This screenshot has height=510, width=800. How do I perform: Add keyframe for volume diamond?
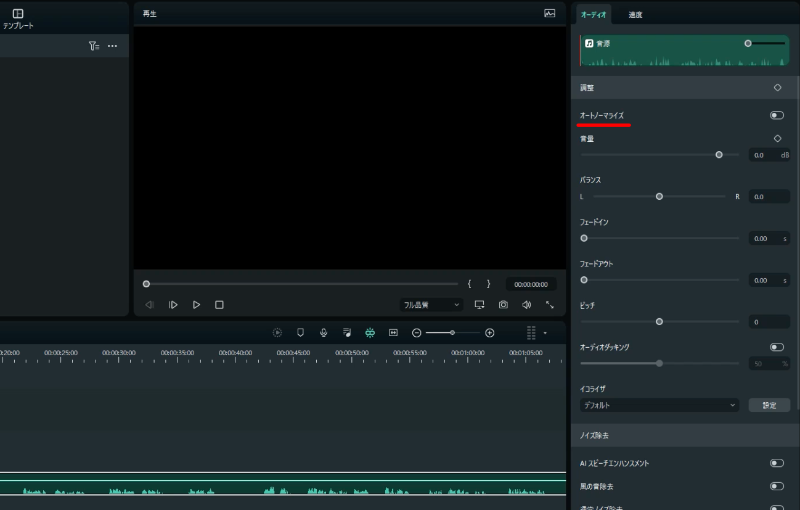[778, 138]
